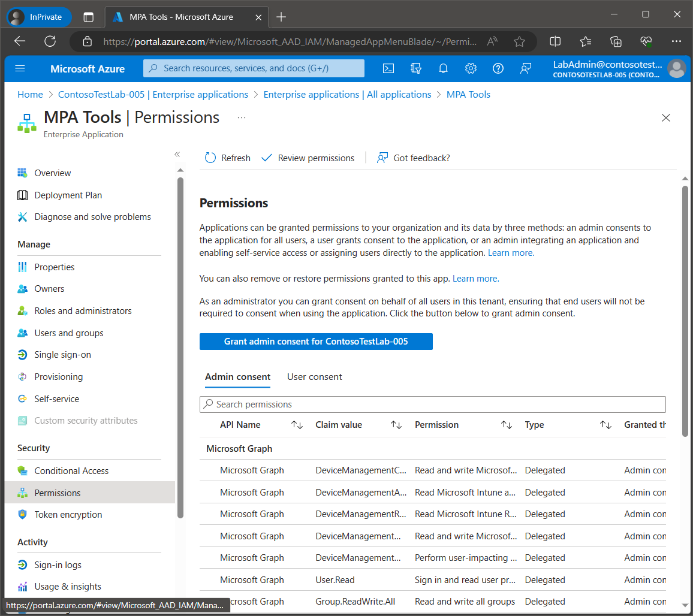Switch to the User consent tab
This screenshot has height=616, width=693.
click(314, 377)
